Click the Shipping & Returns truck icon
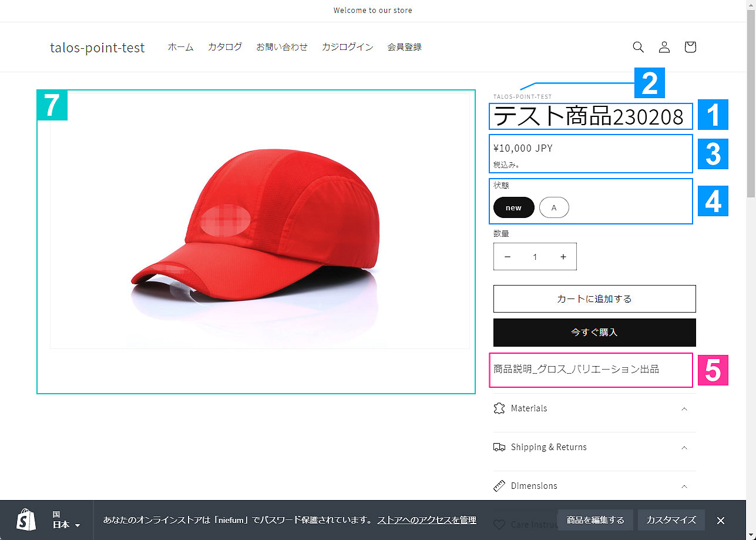 click(499, 447)
